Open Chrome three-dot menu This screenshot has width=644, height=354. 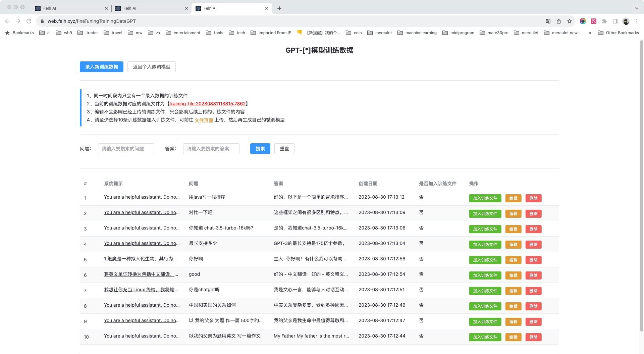pyautogui.click(x=637, y=21)
